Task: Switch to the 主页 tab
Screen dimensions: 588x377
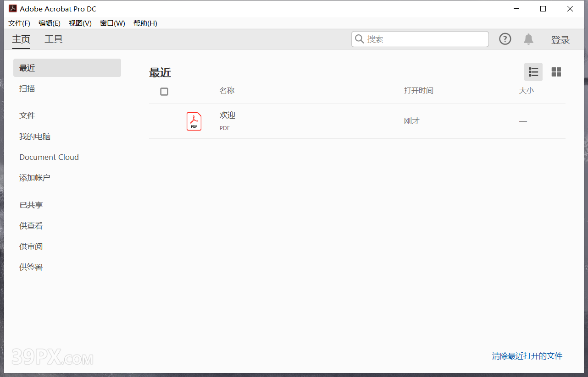Action: click(21, 39)
